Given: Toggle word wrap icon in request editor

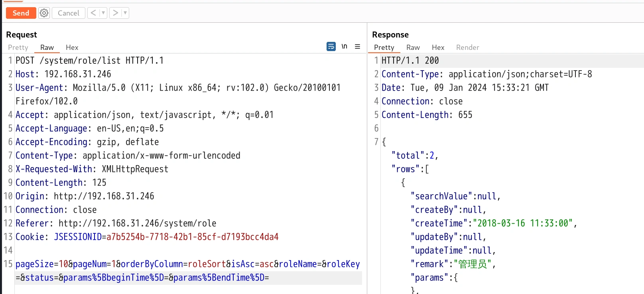Looking at the screenshot, I should click(331, 47).
